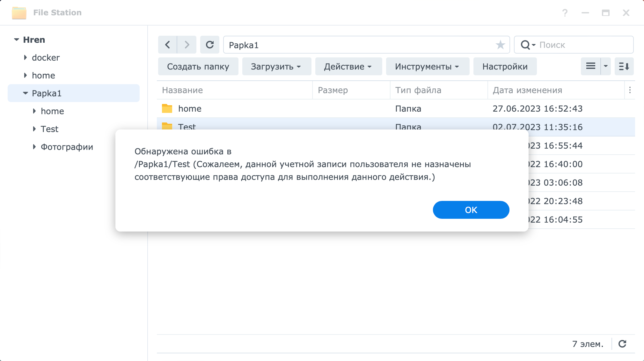644x361 pixels.
Task: Click the row with time 03:06:08
Action: pos(582,183)
